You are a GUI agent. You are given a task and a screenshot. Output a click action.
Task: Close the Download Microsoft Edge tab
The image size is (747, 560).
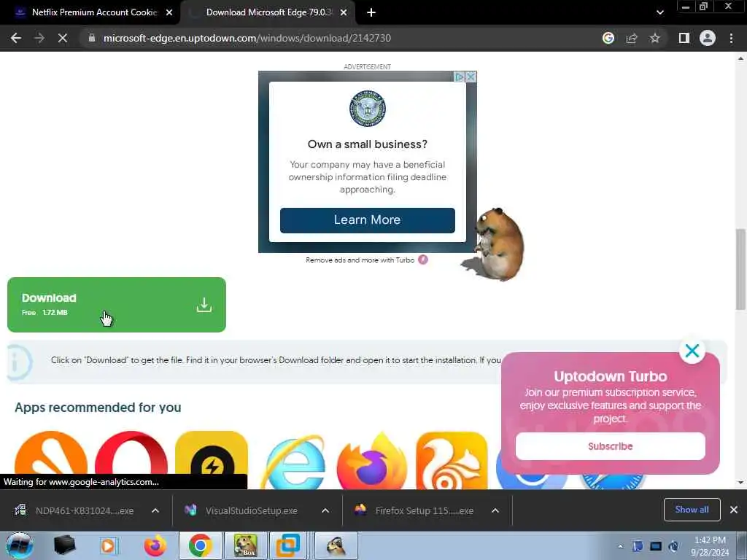[344, 13]
